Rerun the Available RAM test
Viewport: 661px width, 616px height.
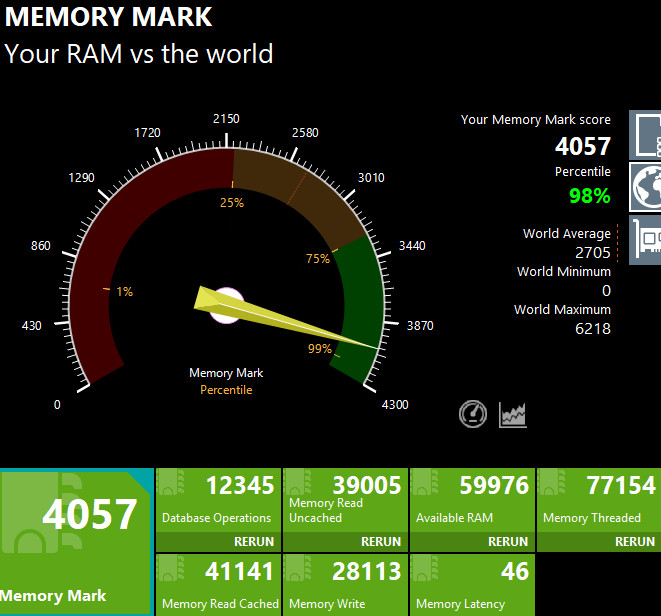coord(508,541)
